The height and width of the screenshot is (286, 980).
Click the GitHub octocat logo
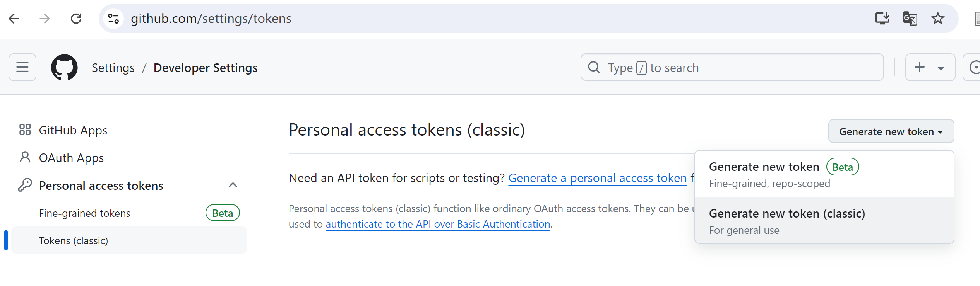[x=64, y=67]
